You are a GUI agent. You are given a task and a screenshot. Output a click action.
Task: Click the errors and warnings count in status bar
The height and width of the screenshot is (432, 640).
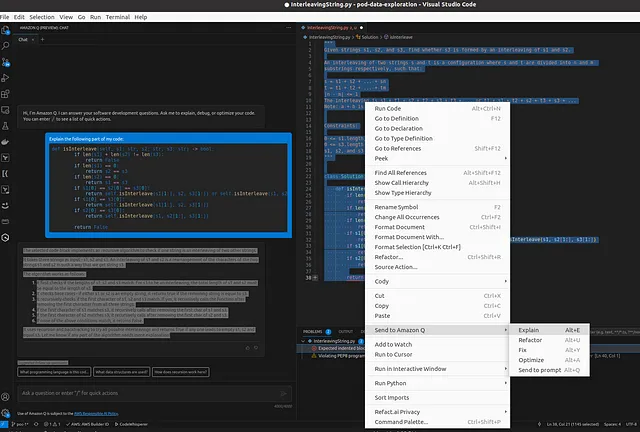[x=52, y=424]
